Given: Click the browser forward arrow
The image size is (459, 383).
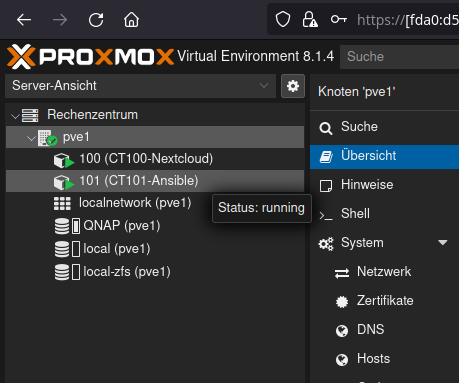Looking at the screenshot, I should point(60,20).
